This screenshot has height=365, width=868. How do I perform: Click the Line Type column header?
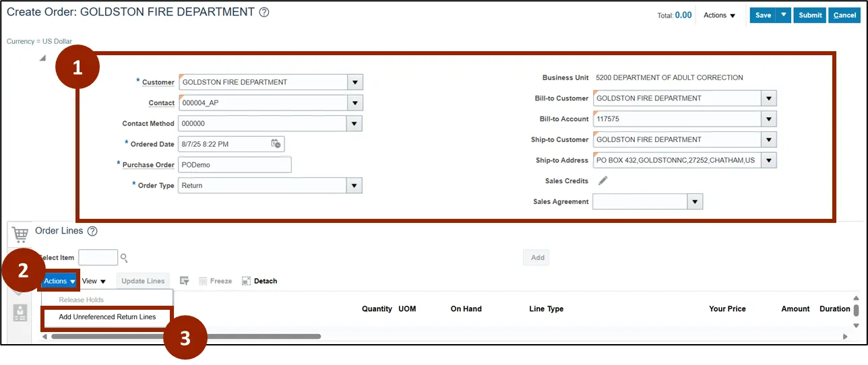click(547, 309)
